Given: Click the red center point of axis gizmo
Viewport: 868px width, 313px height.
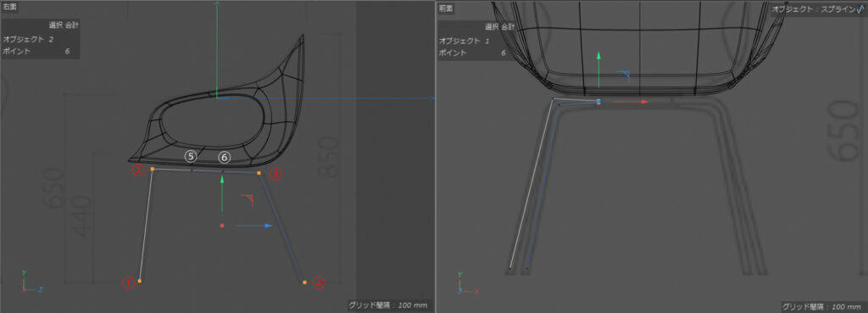Looking at the screenshot, I should pos(222,226).
